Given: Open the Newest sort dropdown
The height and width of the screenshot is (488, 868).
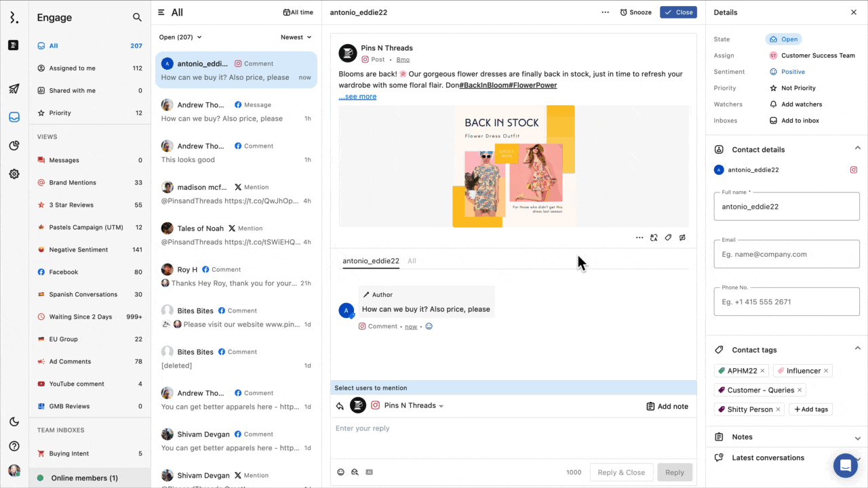Looking at the screenshot, I should click(296, 37).
